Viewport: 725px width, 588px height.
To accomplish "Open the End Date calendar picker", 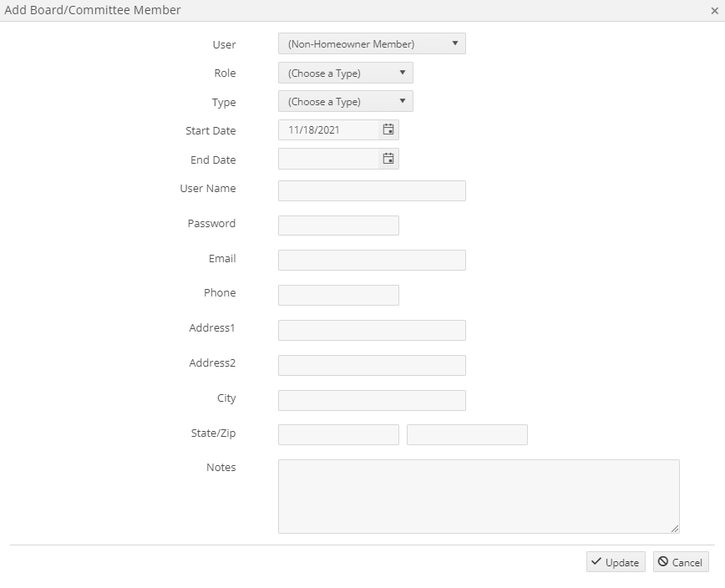I will [x=388, y=159].
